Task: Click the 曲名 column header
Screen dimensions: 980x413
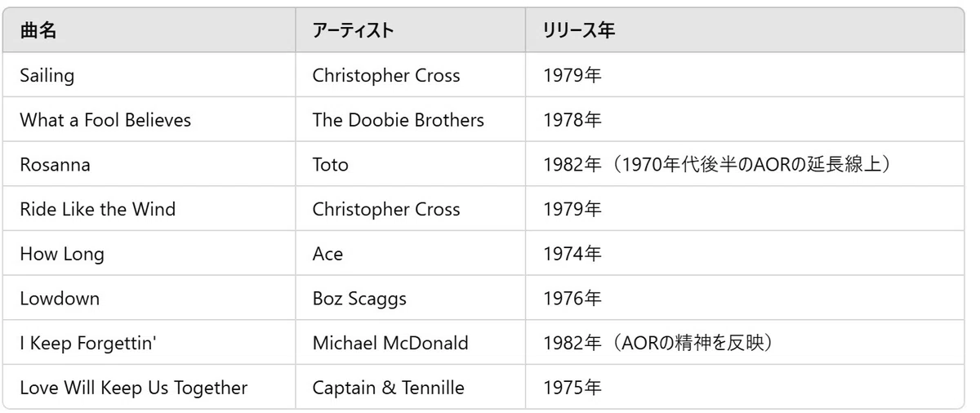Action: pyautogui.click(x=149, y=30)
